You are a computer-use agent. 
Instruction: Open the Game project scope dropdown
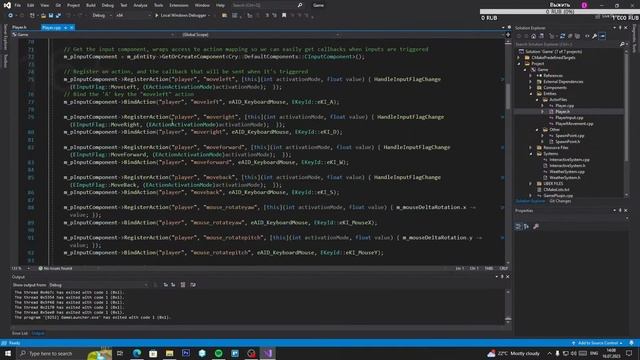click(93, 35)
